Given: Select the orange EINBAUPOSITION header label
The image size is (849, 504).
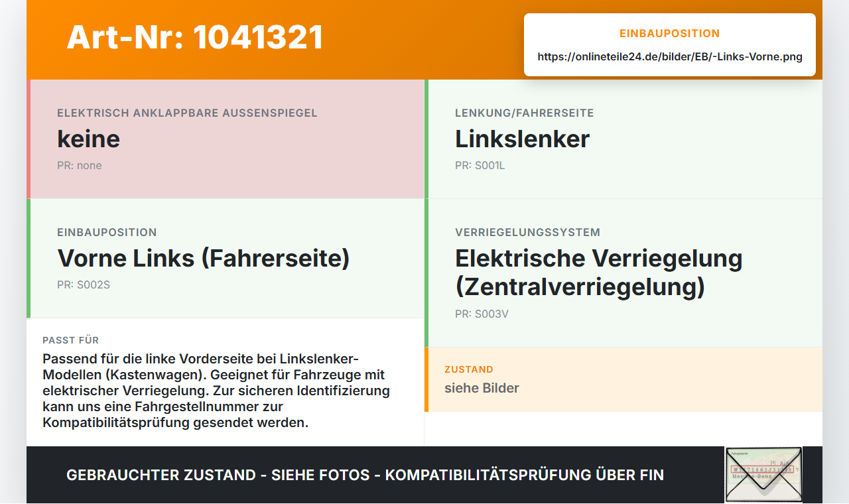Looking at the screenshot, I should (x=670, y=33).
